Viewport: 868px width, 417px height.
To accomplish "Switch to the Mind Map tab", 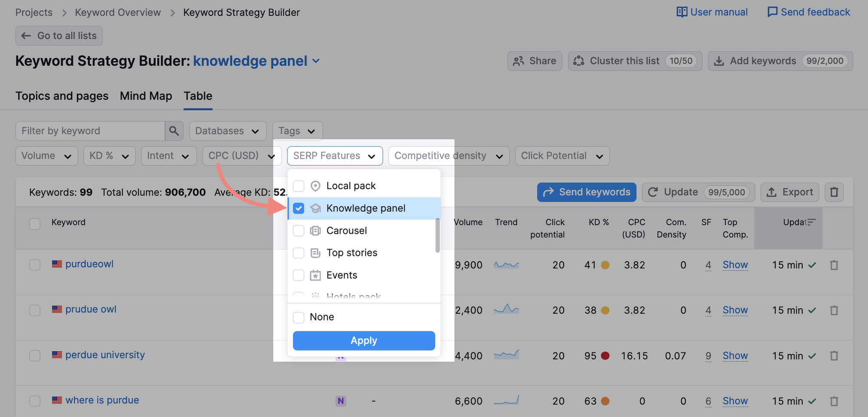I will click(146, 96).
